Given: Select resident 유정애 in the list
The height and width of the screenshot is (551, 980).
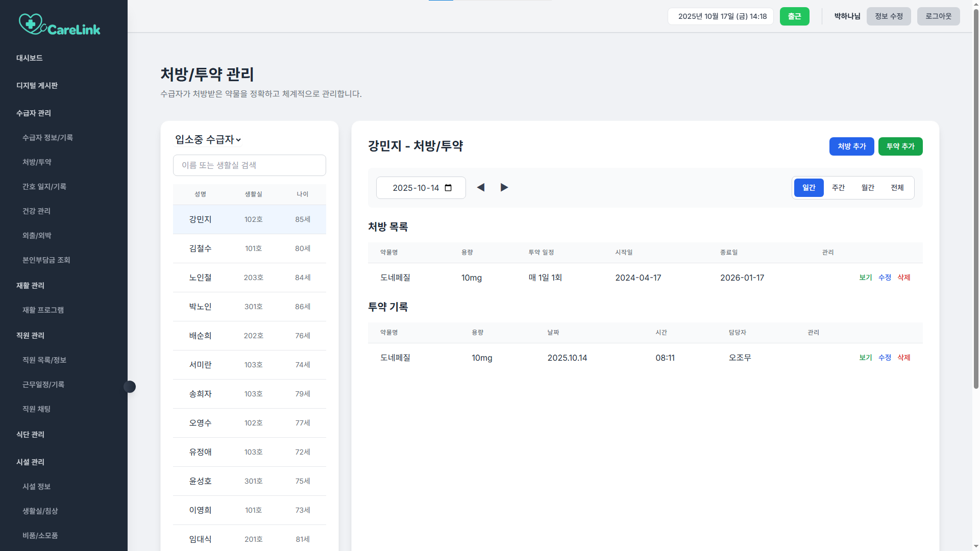Looking at the screenshot, I should pos(250,452).
